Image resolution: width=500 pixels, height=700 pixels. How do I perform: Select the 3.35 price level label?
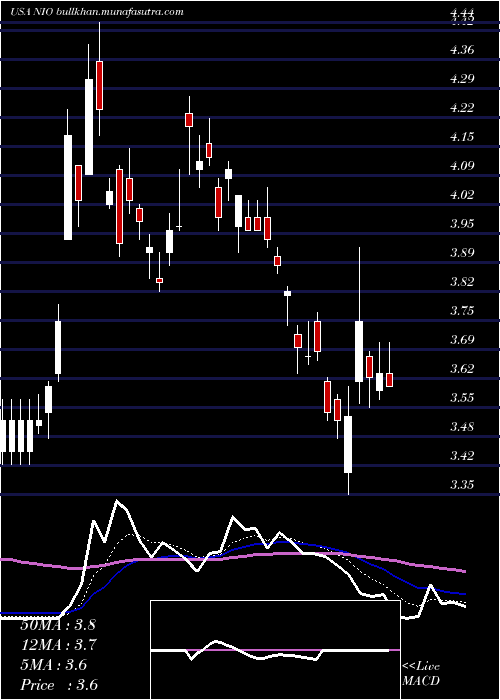click(x=462, y=485)
